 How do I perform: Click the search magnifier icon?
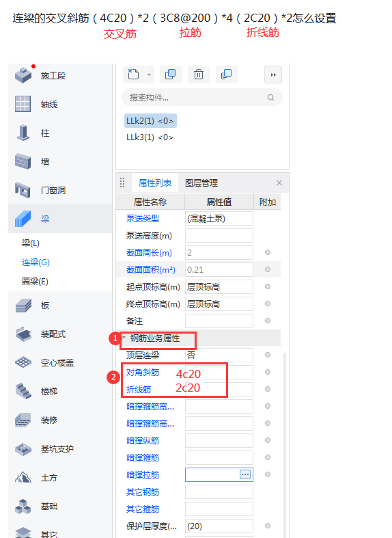click(x=270, y=98)
